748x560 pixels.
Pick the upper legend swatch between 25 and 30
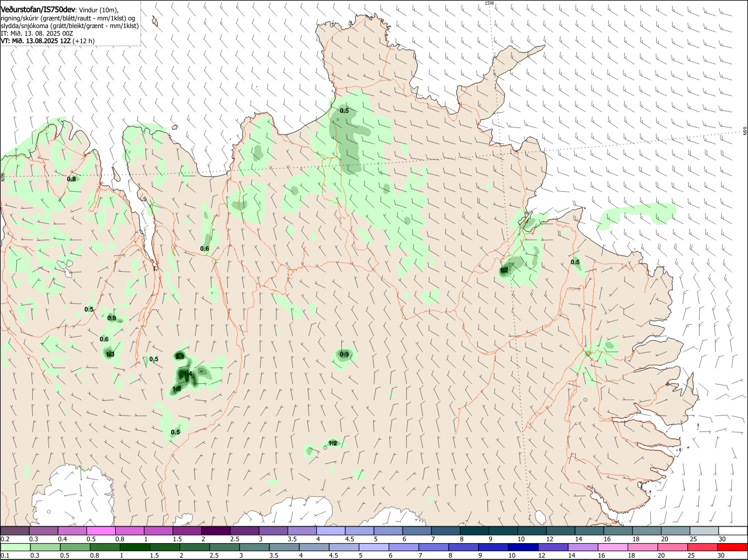pyautogui.click(x=704, y=530)
